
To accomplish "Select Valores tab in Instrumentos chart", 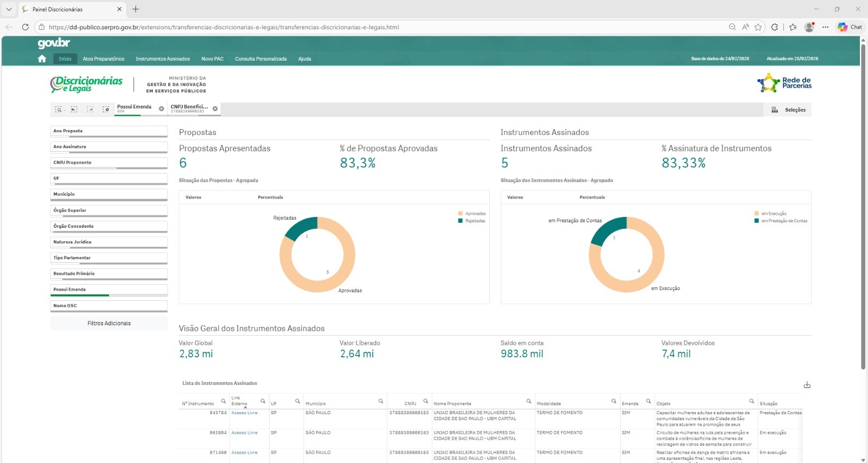I will pos(515,197).
